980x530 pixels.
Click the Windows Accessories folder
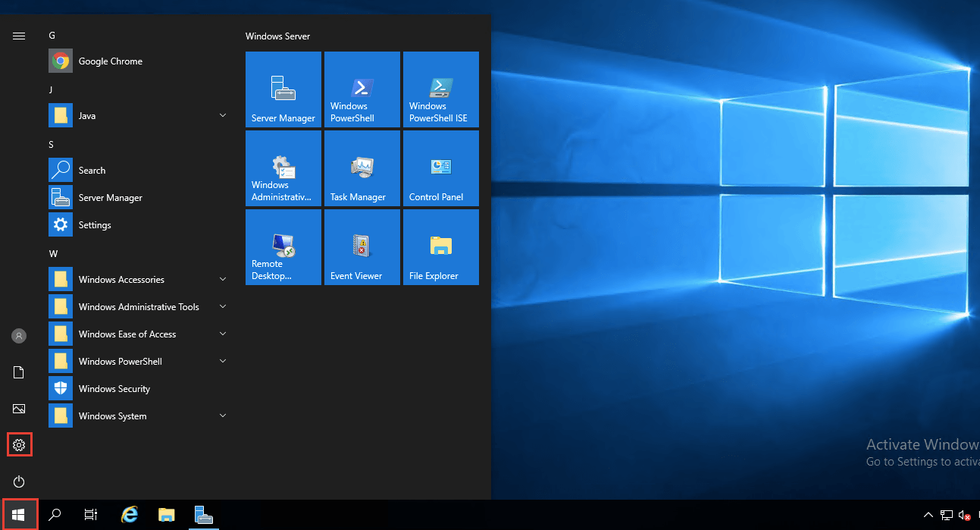click(139, 280)
